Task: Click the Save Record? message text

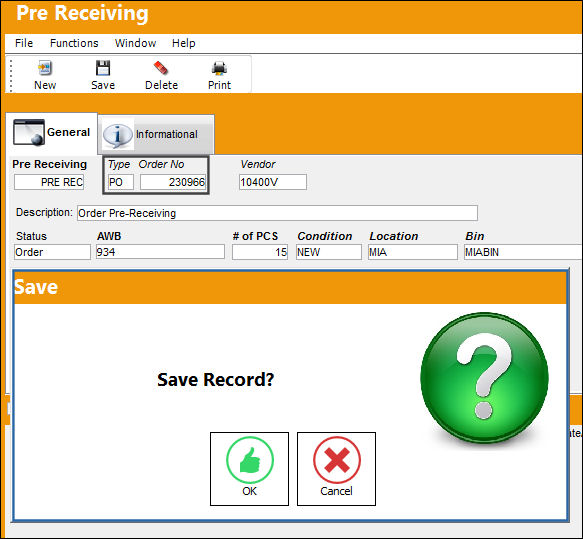Action: [x=216, y=380]
